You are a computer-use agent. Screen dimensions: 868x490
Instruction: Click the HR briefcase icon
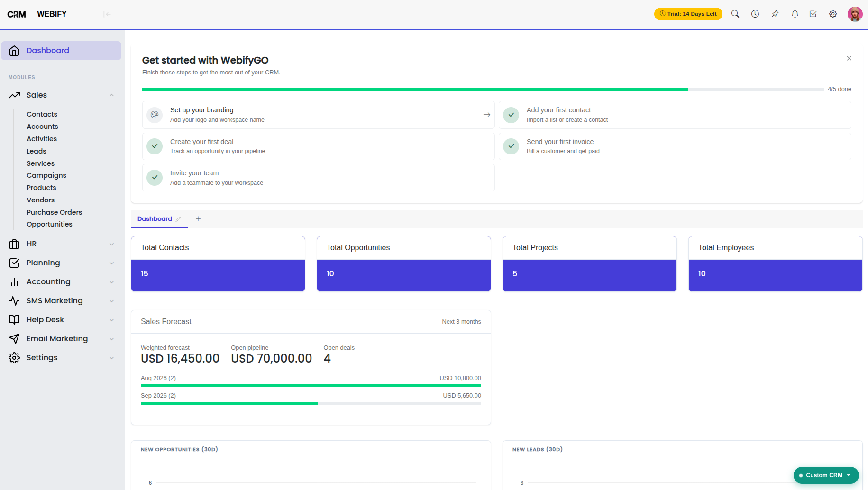(x=14, y=244)
